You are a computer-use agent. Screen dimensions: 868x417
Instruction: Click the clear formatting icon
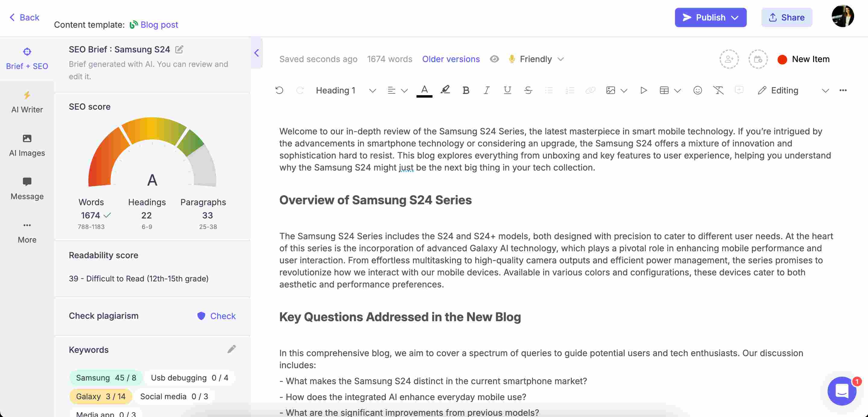point(718,90)
